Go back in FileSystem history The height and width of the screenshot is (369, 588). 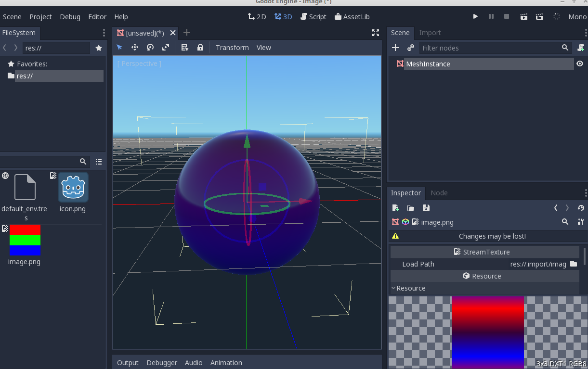point(5,48)
